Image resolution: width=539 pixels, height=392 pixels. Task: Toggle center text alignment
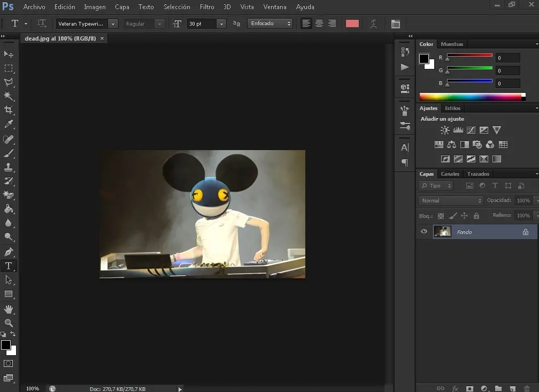[319, 23]
